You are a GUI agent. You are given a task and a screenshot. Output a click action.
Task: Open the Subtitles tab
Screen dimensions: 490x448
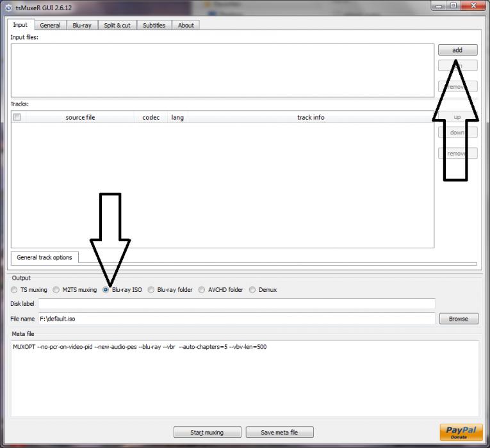click(154, 26)
